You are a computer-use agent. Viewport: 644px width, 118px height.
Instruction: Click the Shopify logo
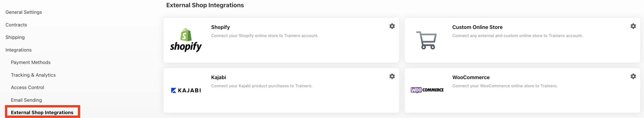click(x=186, y=40)
